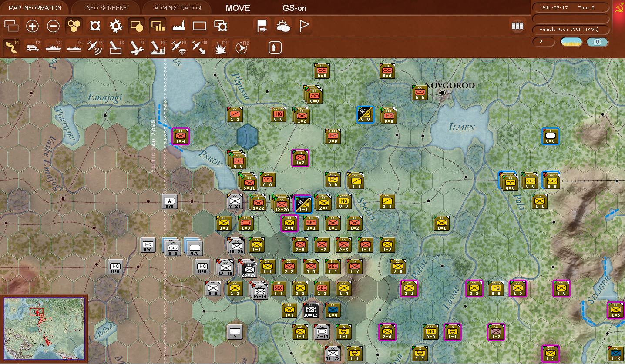The image size is (625, 364).
Task: Select the German unit labeled 12=13
Action: point(322,332)
